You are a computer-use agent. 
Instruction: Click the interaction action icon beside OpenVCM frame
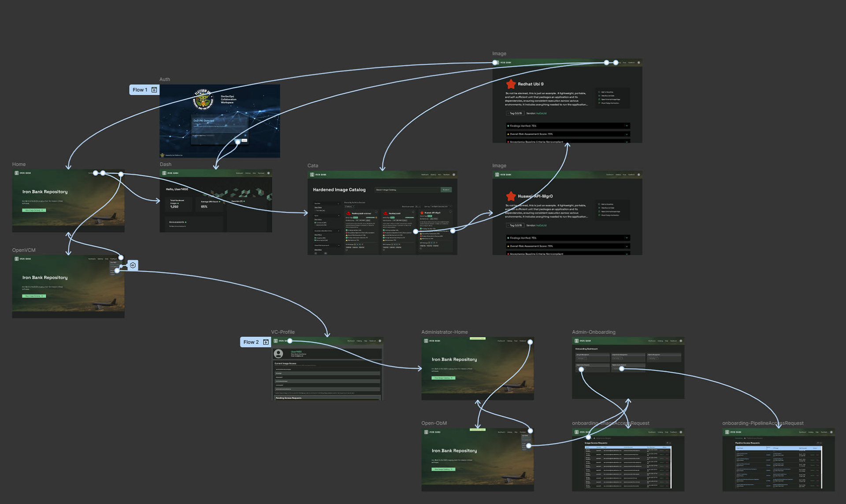point(133,265)
